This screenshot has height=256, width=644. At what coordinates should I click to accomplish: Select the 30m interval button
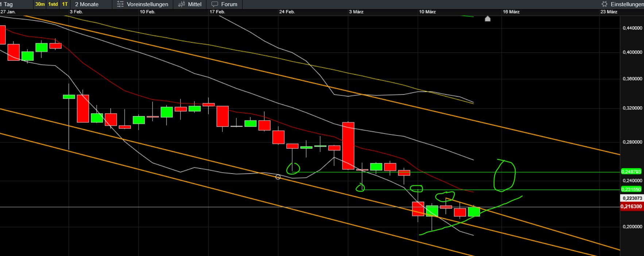pos(40,4)
